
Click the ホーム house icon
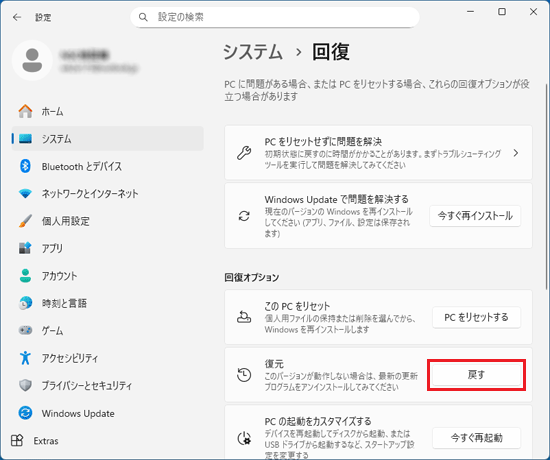25,111
